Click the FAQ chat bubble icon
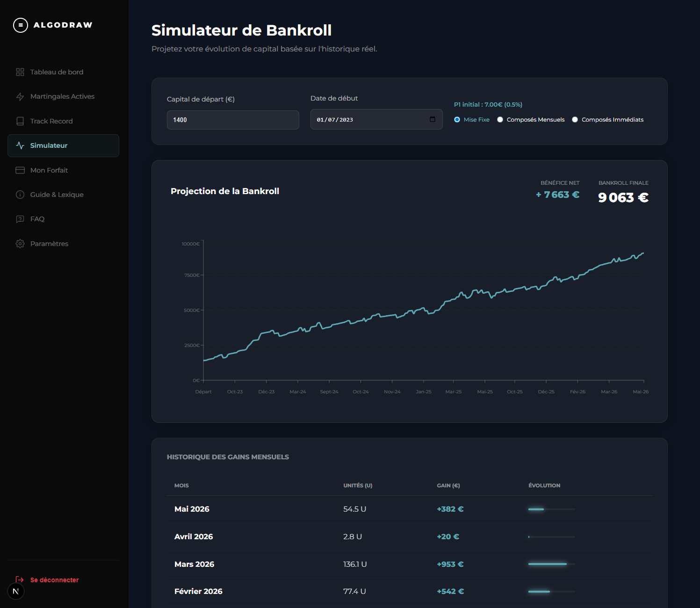Screen dimensions: 700x608 (20, 219)
